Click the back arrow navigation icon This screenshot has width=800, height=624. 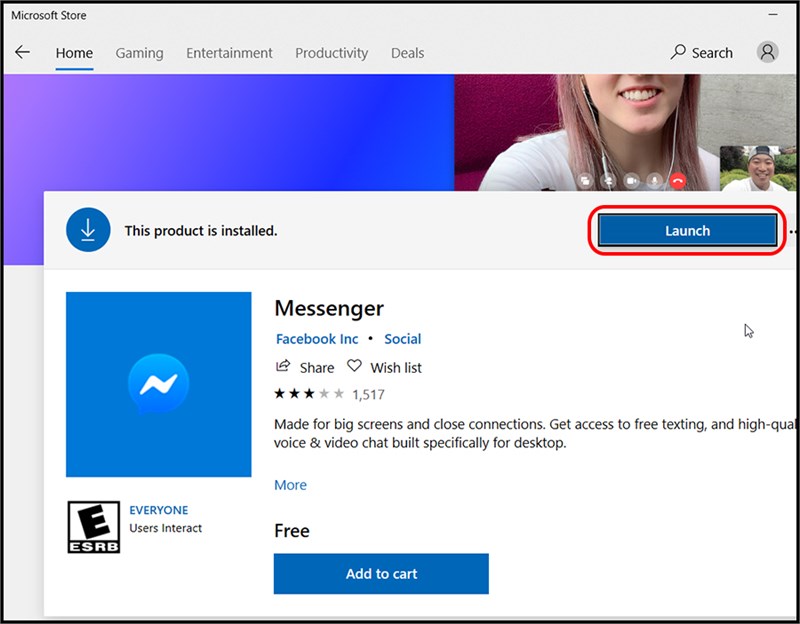[x=22, y=52]
